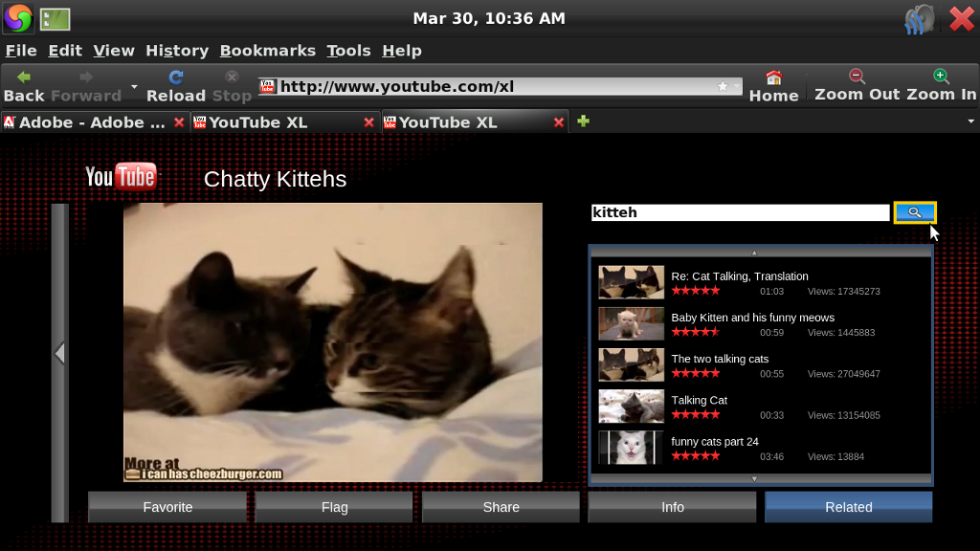Open the network status tray icon
This screenshot has height=551, width=980.
pyautogui.click(x=920, y=19)
